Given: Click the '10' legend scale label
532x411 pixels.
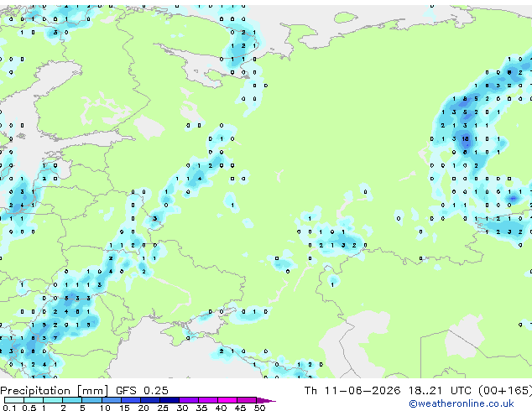Looking at the screenshot, I should (x=105, y=408).
